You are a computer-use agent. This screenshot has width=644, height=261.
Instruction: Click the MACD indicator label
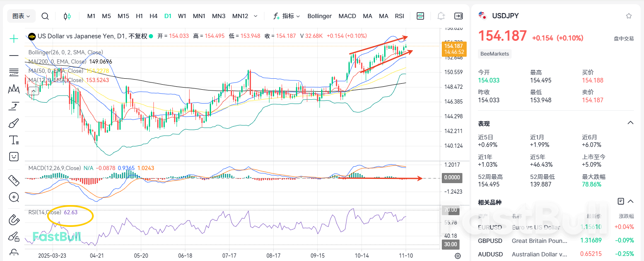pos(347,16)
